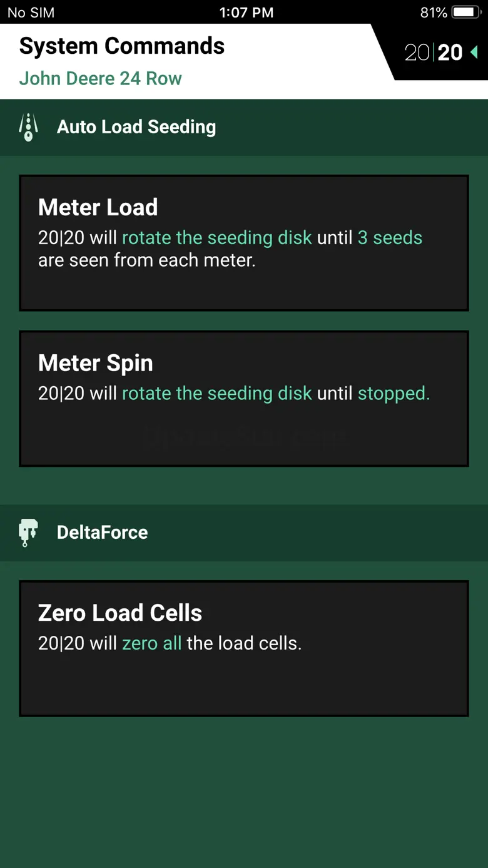Click "rotate the seeding disk" text under Meter Spin

(216, 394)
